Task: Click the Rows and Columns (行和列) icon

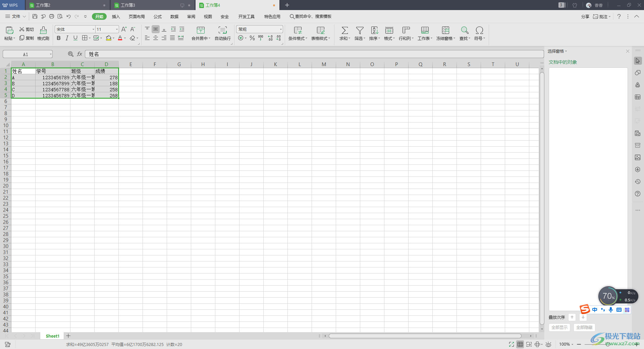Action: 406,30
